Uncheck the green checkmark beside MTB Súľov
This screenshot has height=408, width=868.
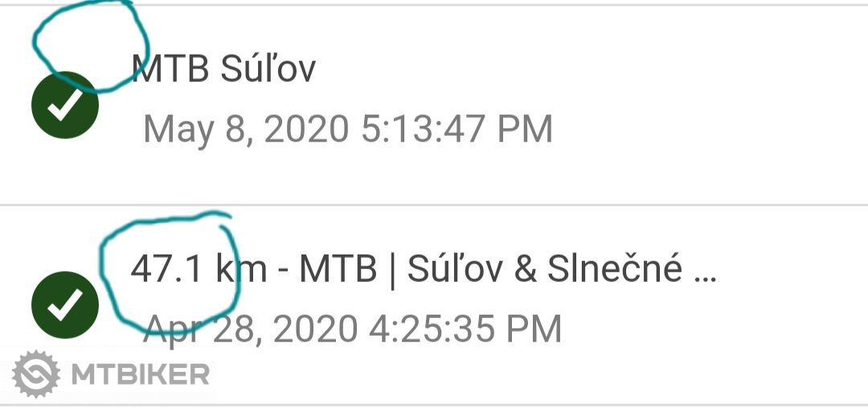pos(64,105)
